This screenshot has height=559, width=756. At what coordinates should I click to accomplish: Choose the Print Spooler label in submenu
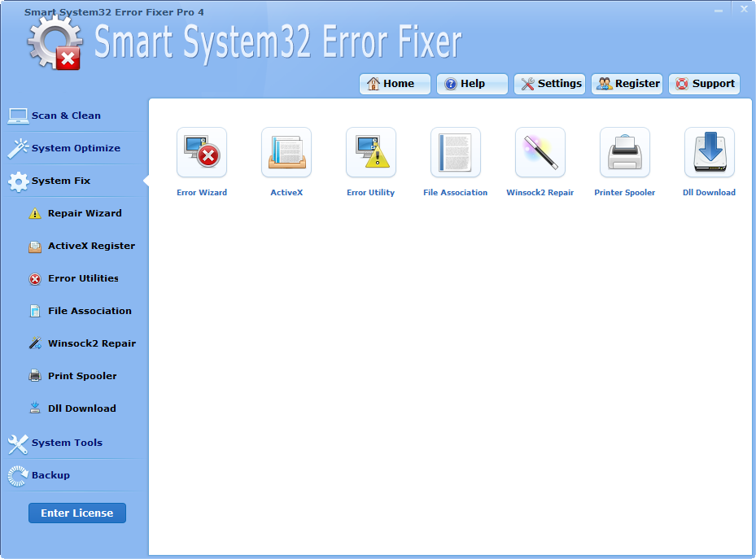point(82,376)
